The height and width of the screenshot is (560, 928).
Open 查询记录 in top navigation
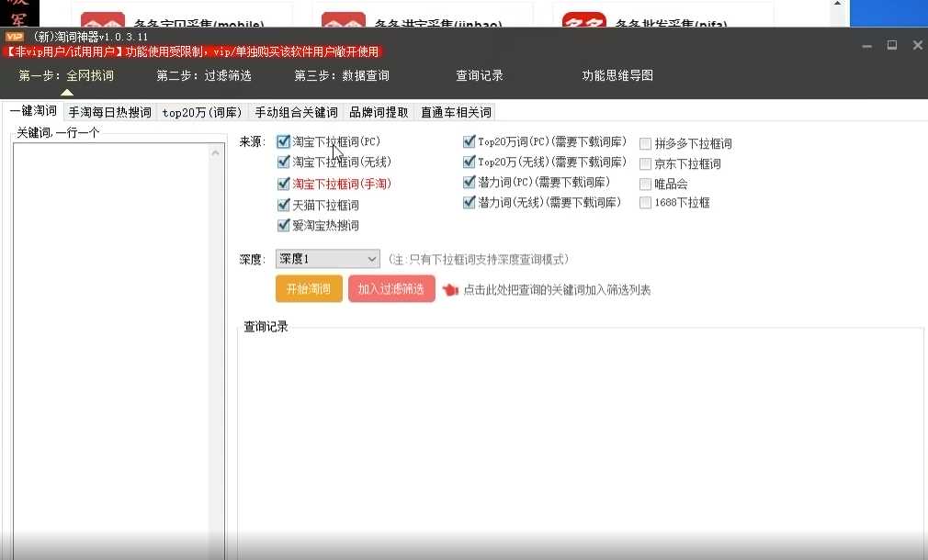tap(480, 75)
